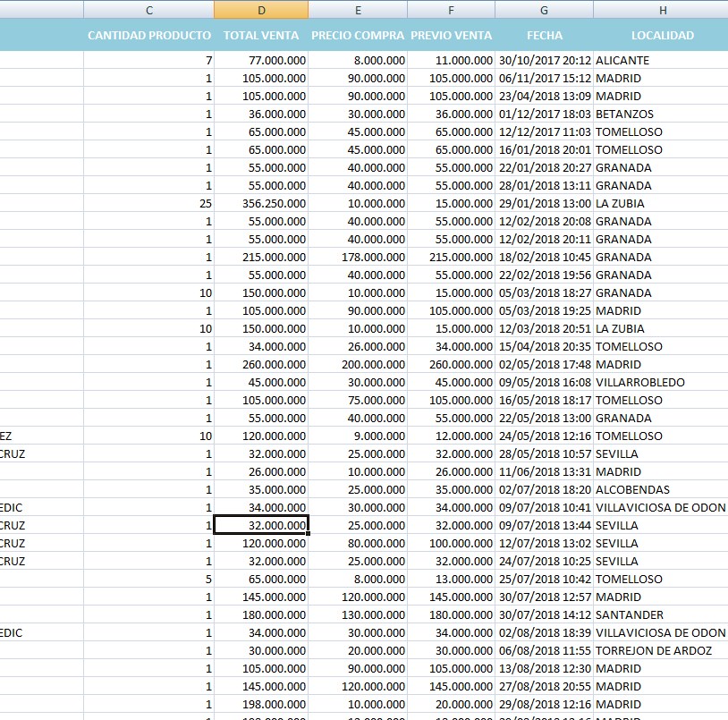Select the 77.000.000 total venta cell

point(261,60)
